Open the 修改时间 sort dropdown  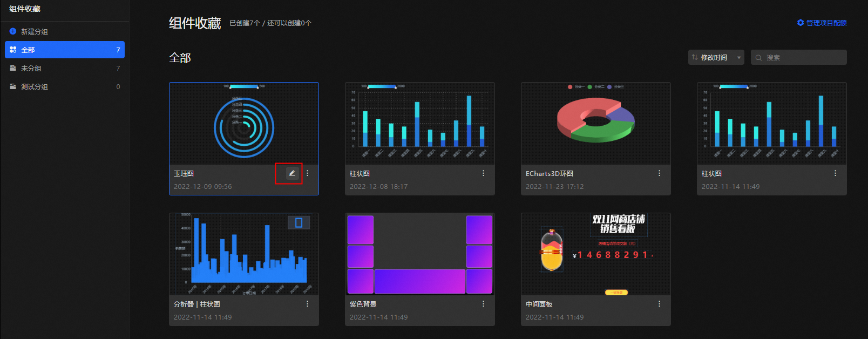[716, 57]
